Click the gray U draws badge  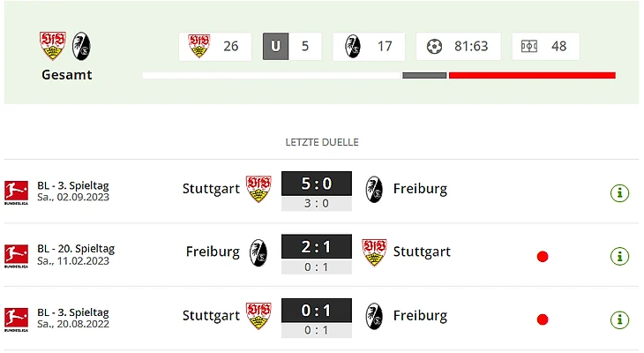(x=275, y=47)
